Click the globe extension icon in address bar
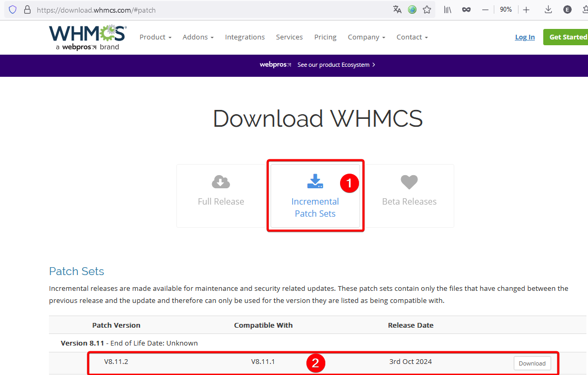 (412, 10)
